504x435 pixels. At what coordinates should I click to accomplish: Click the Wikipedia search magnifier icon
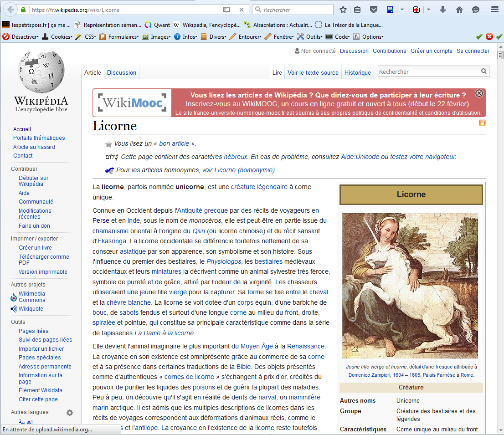pyautogui.click(x=483, y=72)
